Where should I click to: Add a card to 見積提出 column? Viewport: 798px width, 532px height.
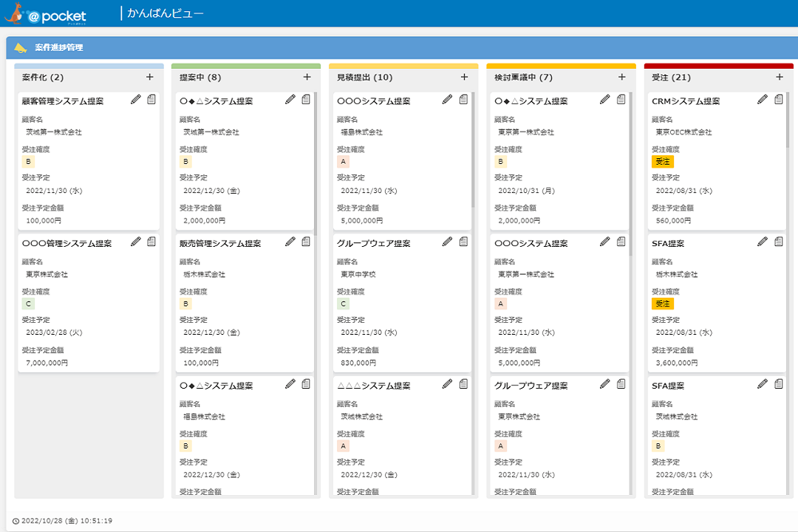464,77
